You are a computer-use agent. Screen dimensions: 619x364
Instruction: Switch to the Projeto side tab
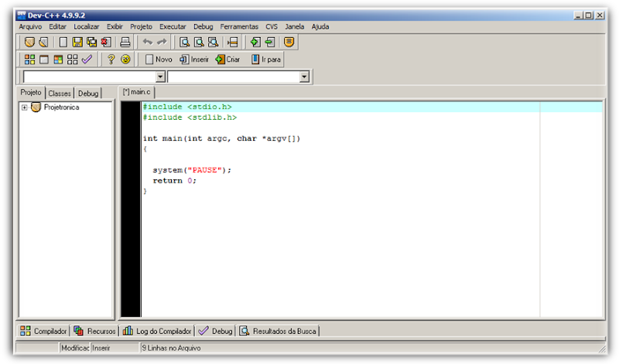31,92
